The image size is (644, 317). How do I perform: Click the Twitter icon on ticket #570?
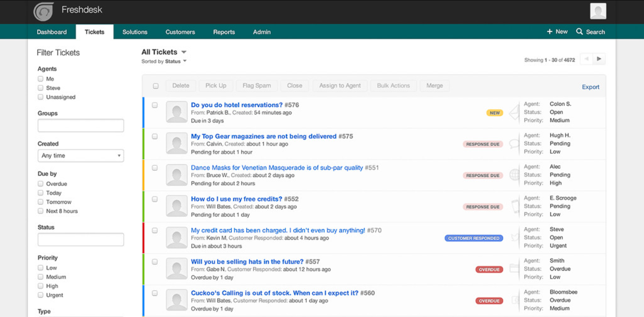coord(514,237)
